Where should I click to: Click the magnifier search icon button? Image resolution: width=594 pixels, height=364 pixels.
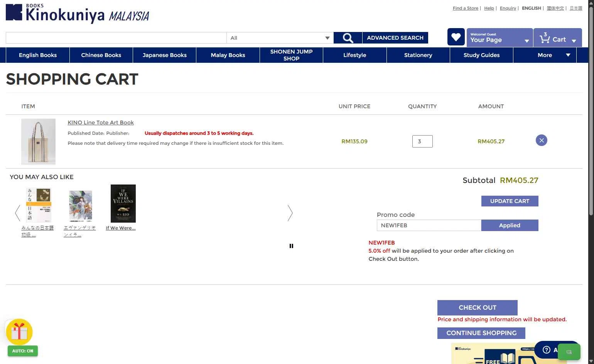coord(348,38)
